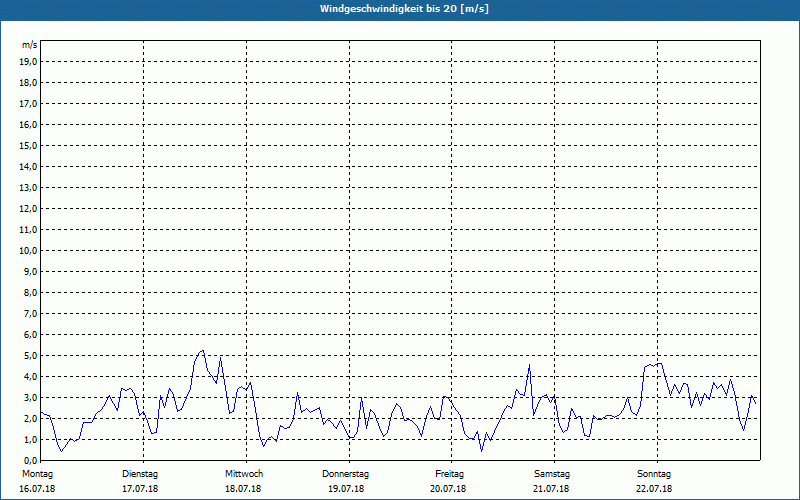Click the "Samstag" day label
Viewport: 800px width, 500px height.
pos(552,474)
